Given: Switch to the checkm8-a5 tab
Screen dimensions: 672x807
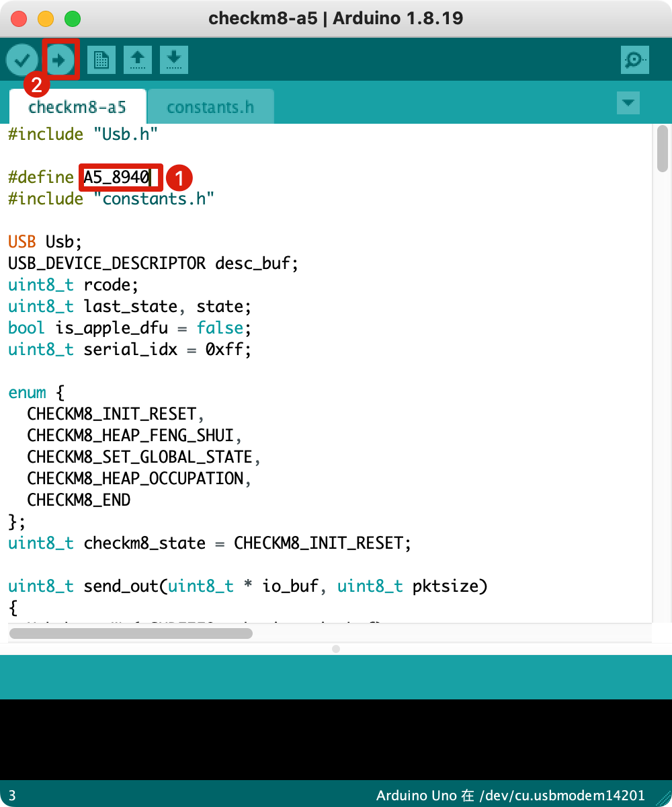Looking at the screenshot, I should (77, 107).
